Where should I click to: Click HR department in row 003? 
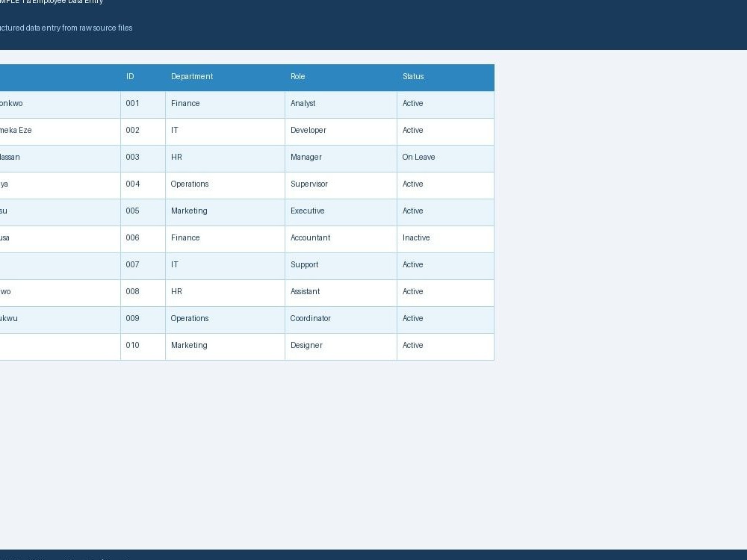(225, 158)
